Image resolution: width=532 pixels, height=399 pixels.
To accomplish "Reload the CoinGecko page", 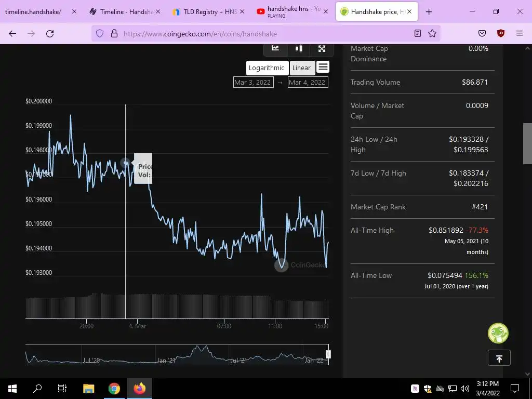I will click(x=50, y=34).
